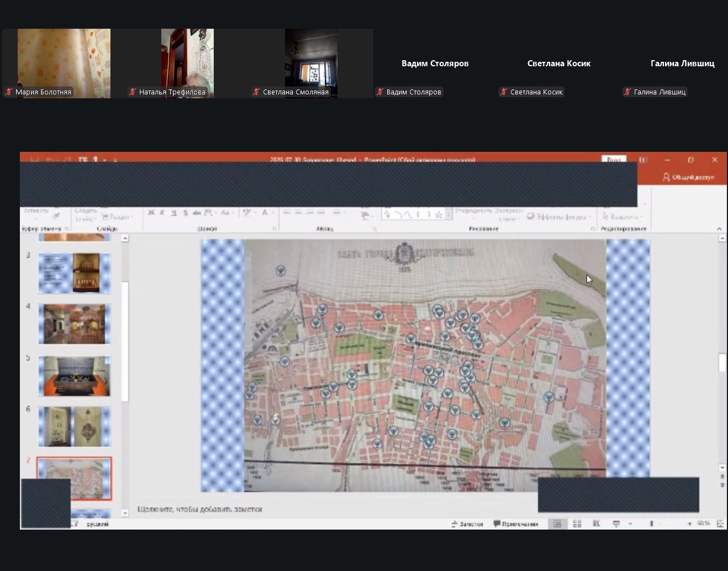Select Светлана Косик participant tile
The image size is (728, 571).
click(x=559, y=64)
